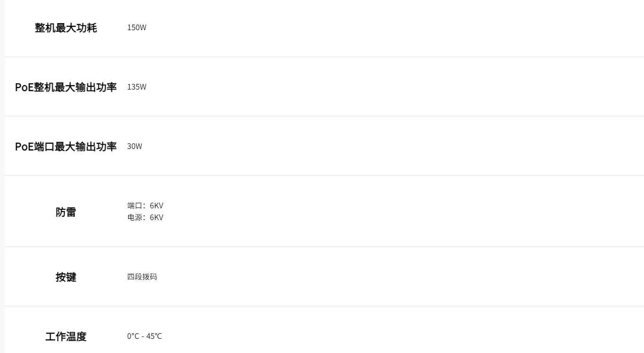Click the 整机最大功耗 label
Screen dimensions: 644x353
coord(66,28)
